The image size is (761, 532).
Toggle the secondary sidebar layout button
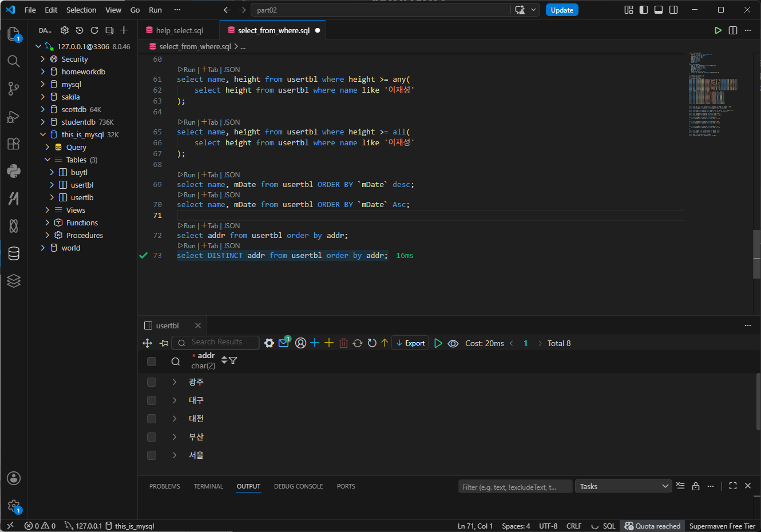click(673, 10)
